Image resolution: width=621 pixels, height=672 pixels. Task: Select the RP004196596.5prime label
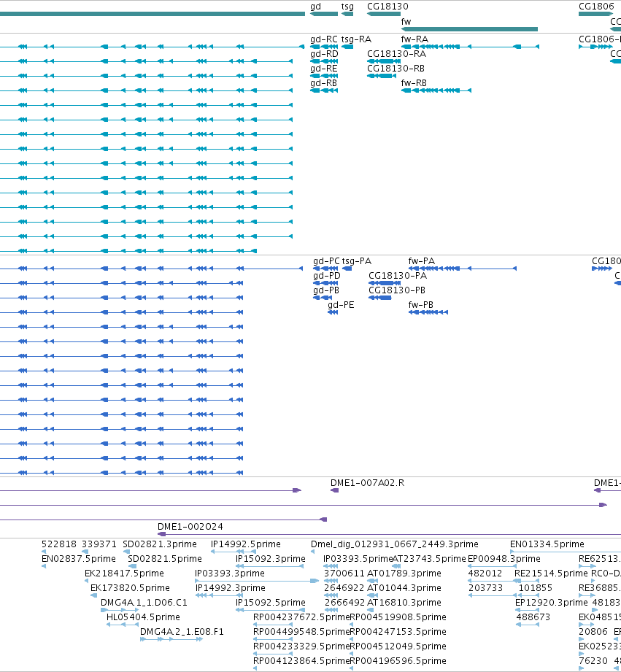coord(398,661)
